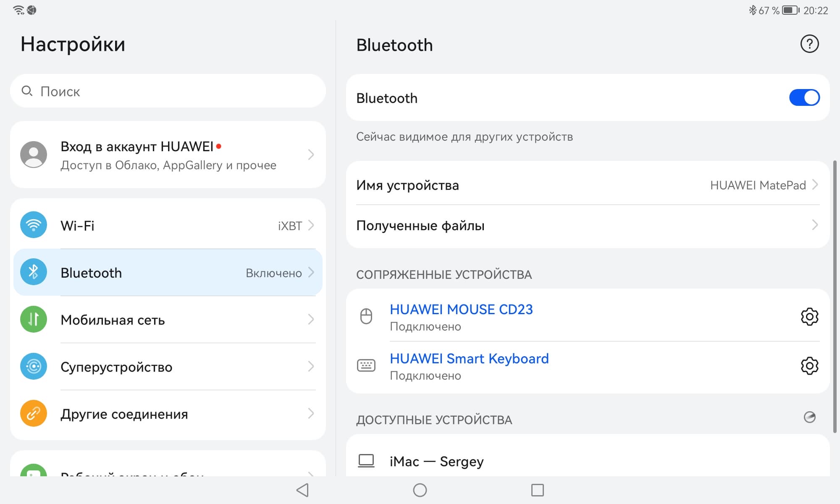Tap the Super Device circular icon
The width and height of the screenshot is (840, 504).
point(34,366)
